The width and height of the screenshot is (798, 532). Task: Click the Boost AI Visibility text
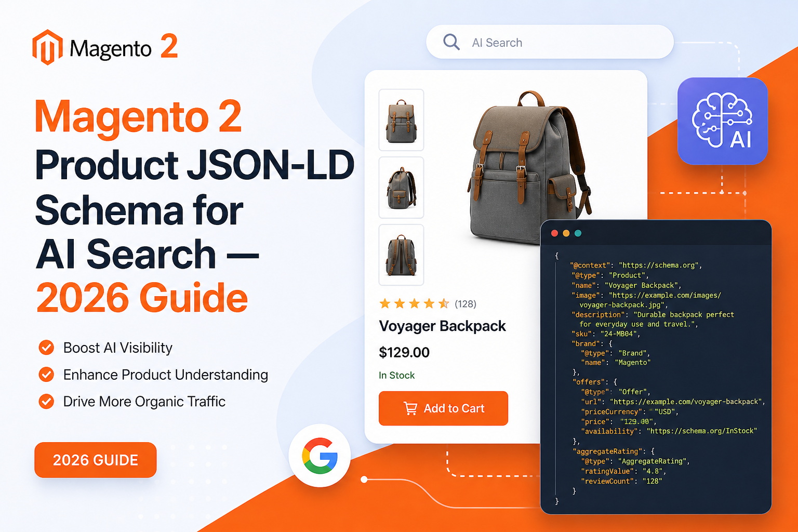(118, 348)
